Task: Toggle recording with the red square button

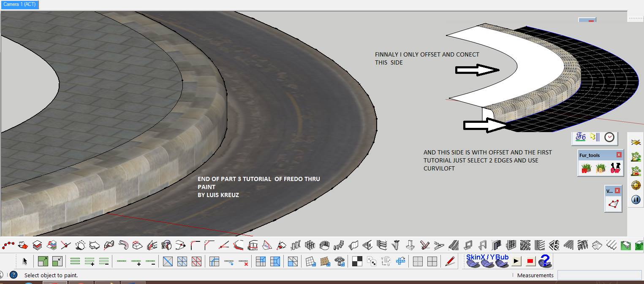Action: point(530,261)
